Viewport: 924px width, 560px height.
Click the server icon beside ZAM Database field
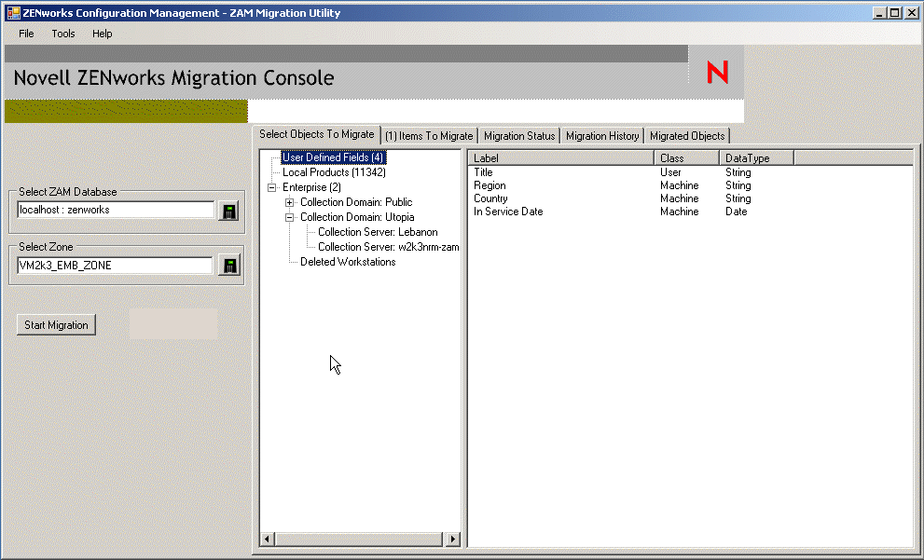pyautogui.click(x=228, y=211)
